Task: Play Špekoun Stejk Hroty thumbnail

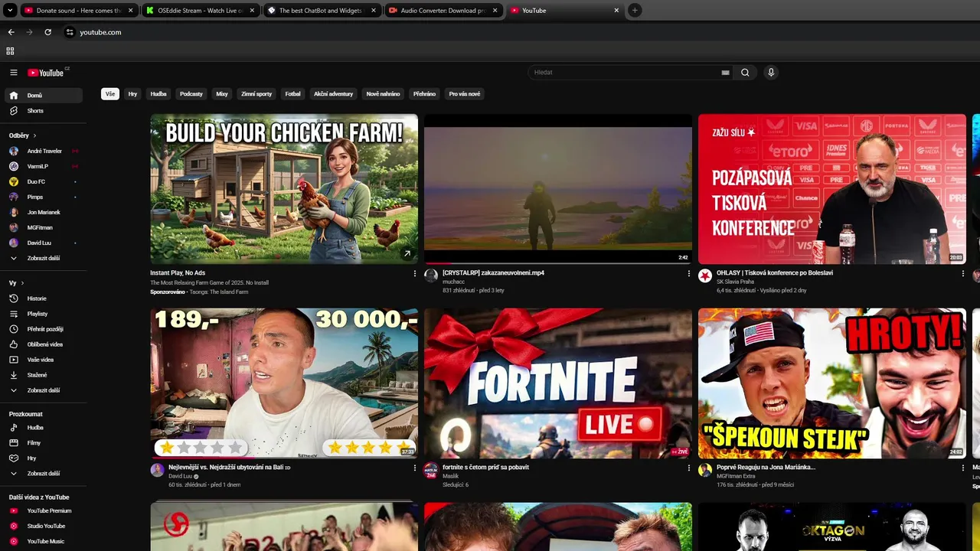Action: 832,383
